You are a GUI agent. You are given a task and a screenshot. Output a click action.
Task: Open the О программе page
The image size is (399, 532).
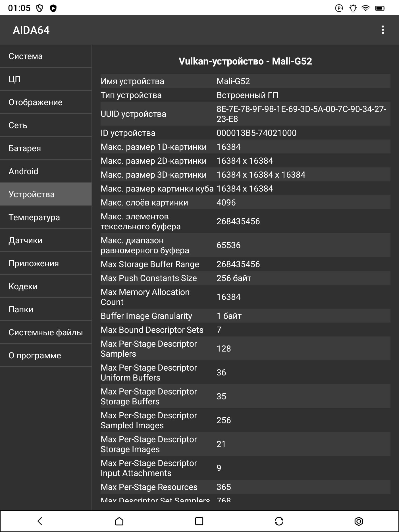pyautogui.click(x=46, y=356)
